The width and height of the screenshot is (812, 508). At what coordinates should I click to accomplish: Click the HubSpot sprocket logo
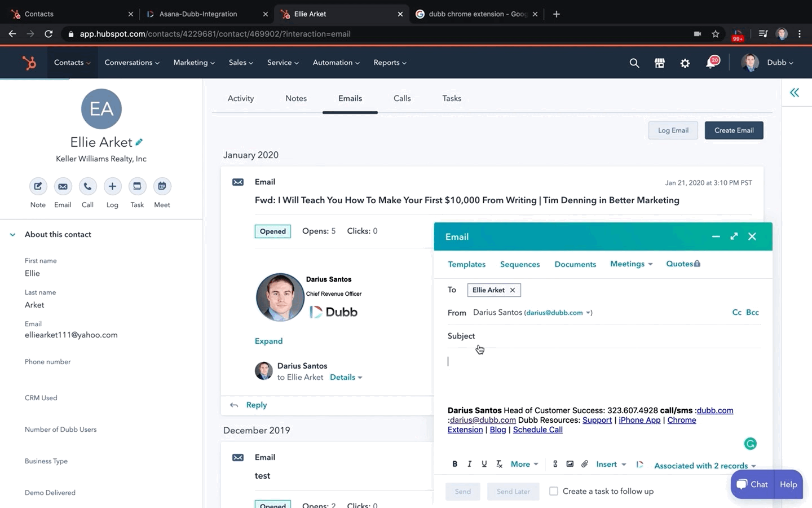pos(29,63)
